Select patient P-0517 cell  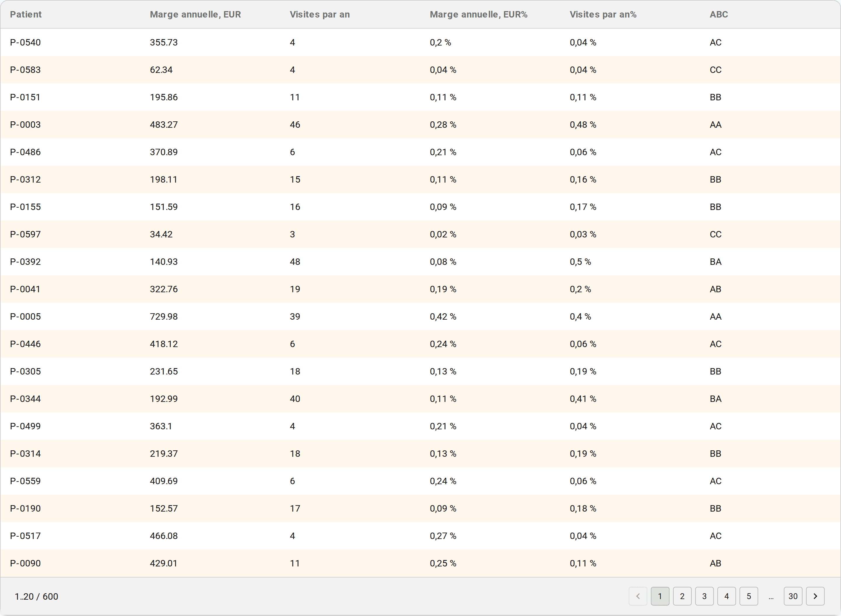(25, 536)
